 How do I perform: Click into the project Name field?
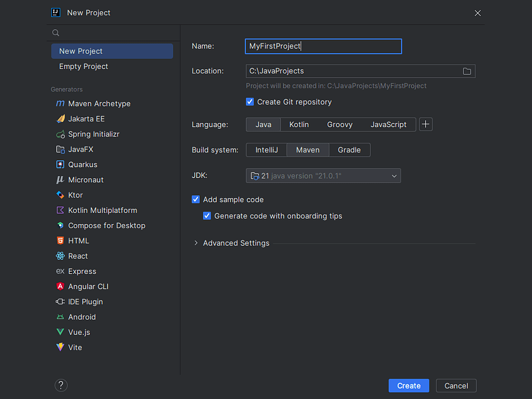(x=323, y=46)
